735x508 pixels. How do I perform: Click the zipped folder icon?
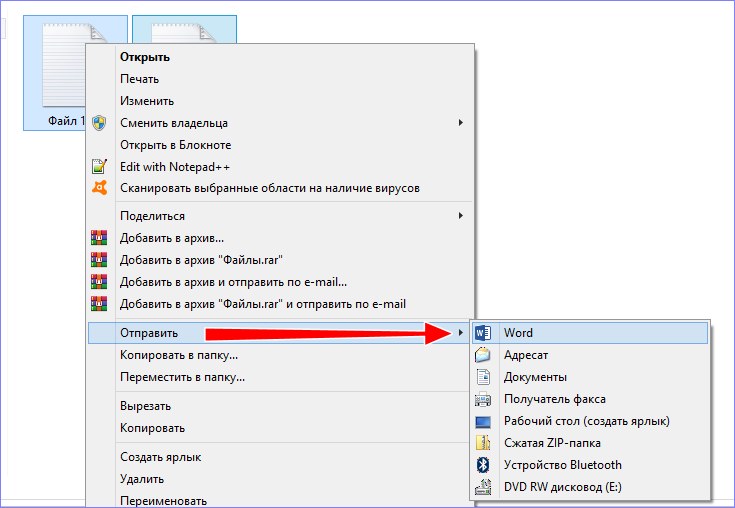coord(483,443)
